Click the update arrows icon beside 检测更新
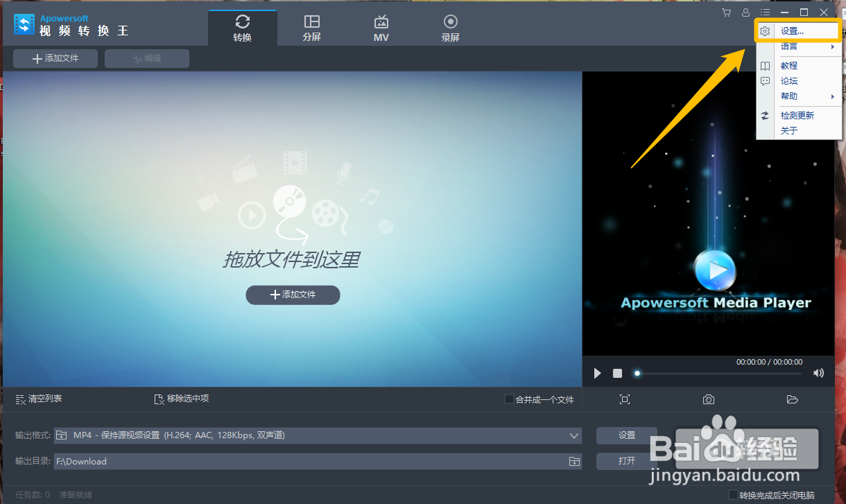Viewport: 846px width, 504px height. click(765, 116)
